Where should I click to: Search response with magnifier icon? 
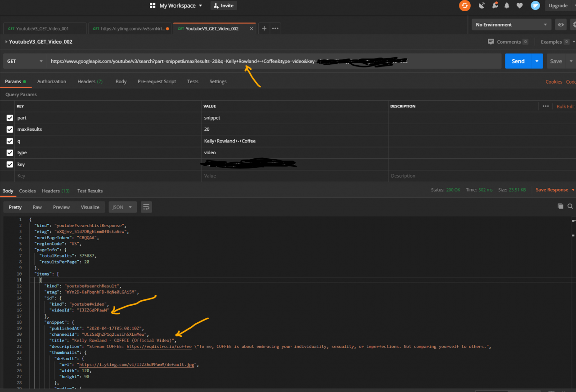tap(570, 206)
